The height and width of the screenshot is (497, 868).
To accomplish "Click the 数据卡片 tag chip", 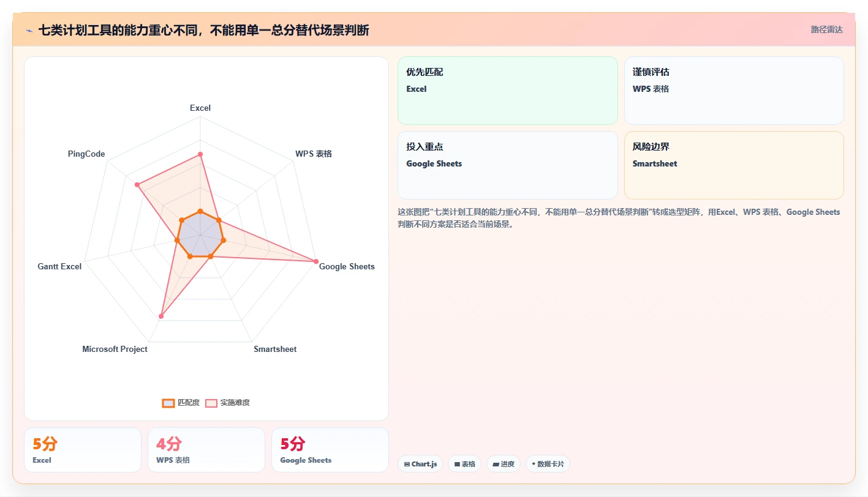I will 548,464.
